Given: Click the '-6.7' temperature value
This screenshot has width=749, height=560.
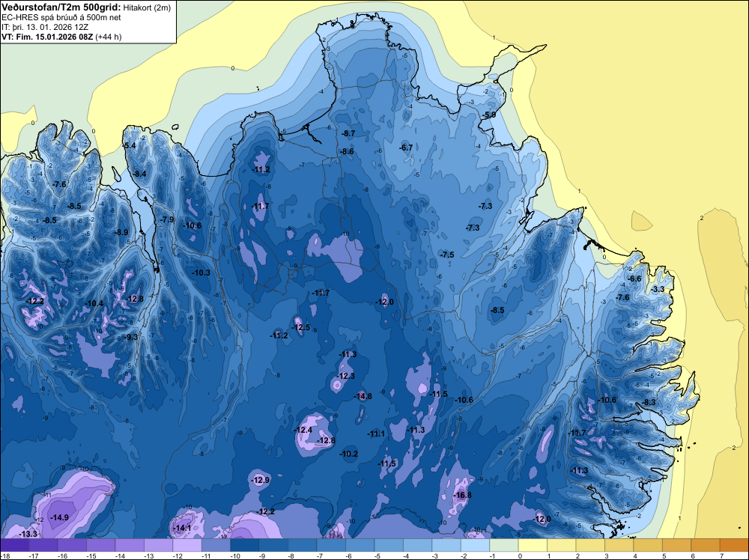Looking at the screenshot, I should tap(405, 148).
